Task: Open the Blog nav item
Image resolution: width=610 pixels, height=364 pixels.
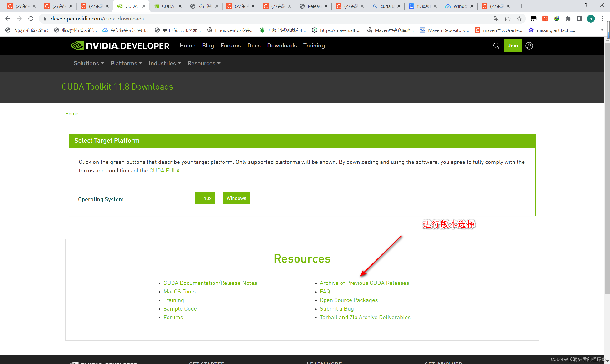Action: [x=208, y=46]
